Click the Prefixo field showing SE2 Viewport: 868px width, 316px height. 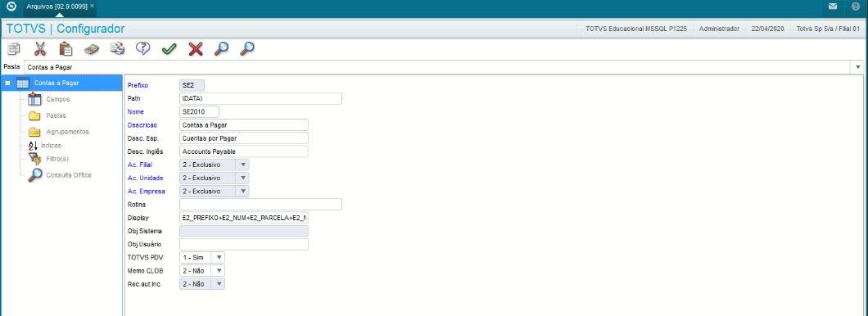192,85
